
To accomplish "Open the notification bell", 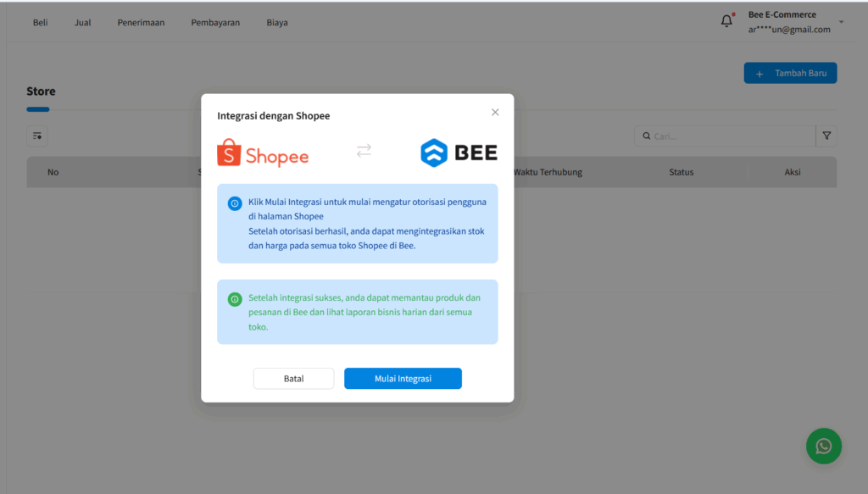I will coord(726,19).
